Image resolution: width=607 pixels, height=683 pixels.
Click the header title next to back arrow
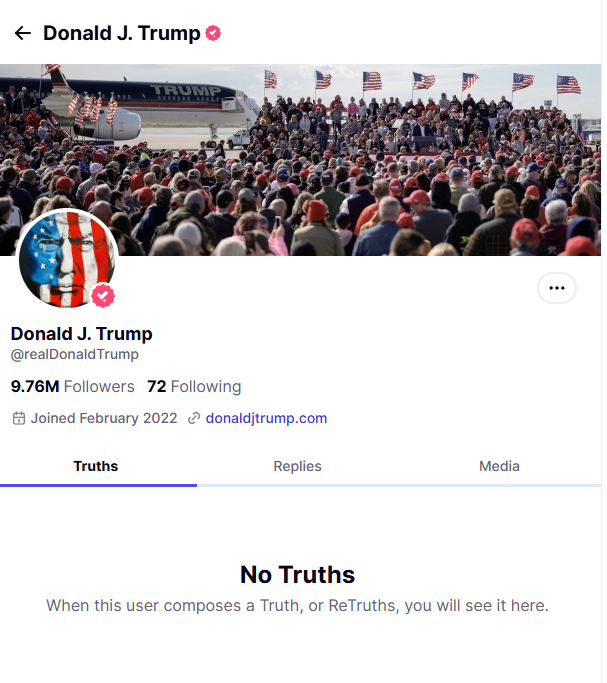(121, 33)
